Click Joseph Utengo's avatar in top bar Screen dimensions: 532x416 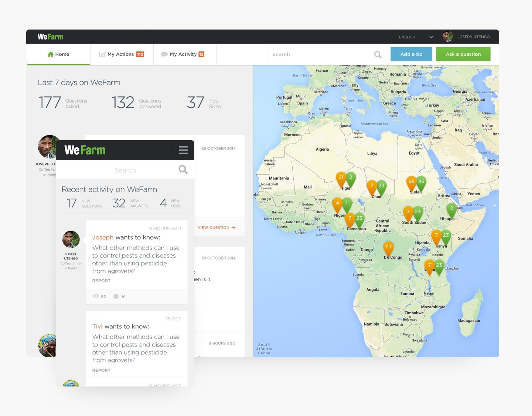[x=448, y=37]
